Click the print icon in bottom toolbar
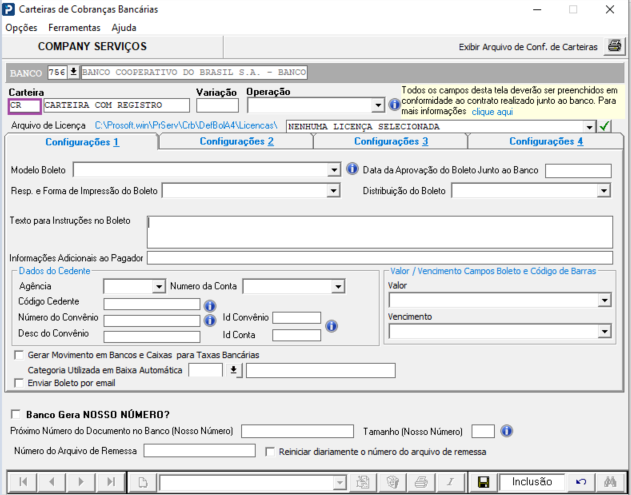The image size is (631, 495). pos(421,482)
